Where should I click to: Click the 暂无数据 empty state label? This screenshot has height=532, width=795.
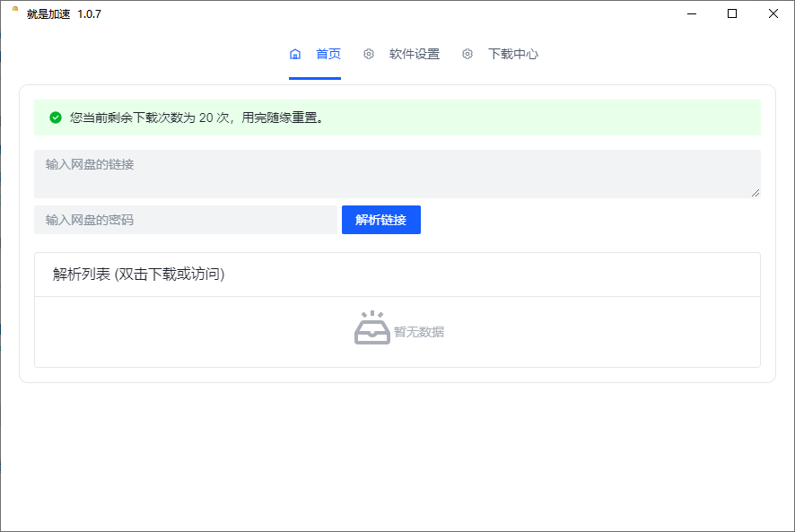click(420, 331)
